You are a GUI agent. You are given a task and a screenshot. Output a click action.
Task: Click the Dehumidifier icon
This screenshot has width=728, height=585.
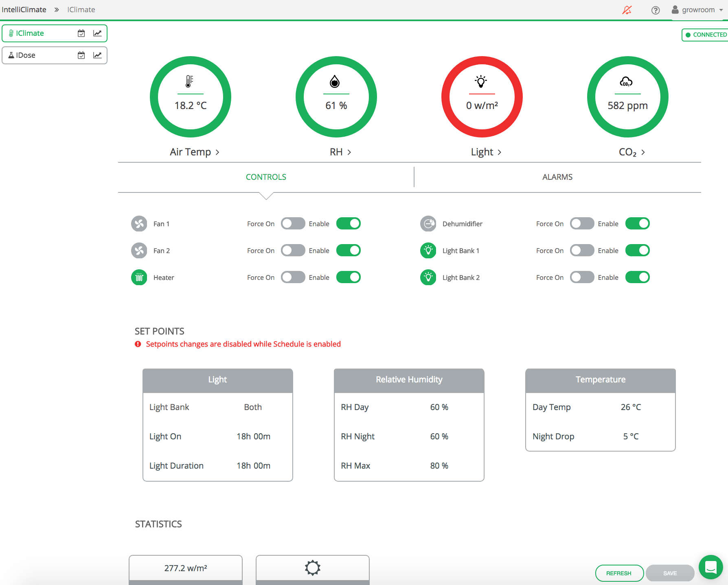pyautogui.click(x=428, y=223)
